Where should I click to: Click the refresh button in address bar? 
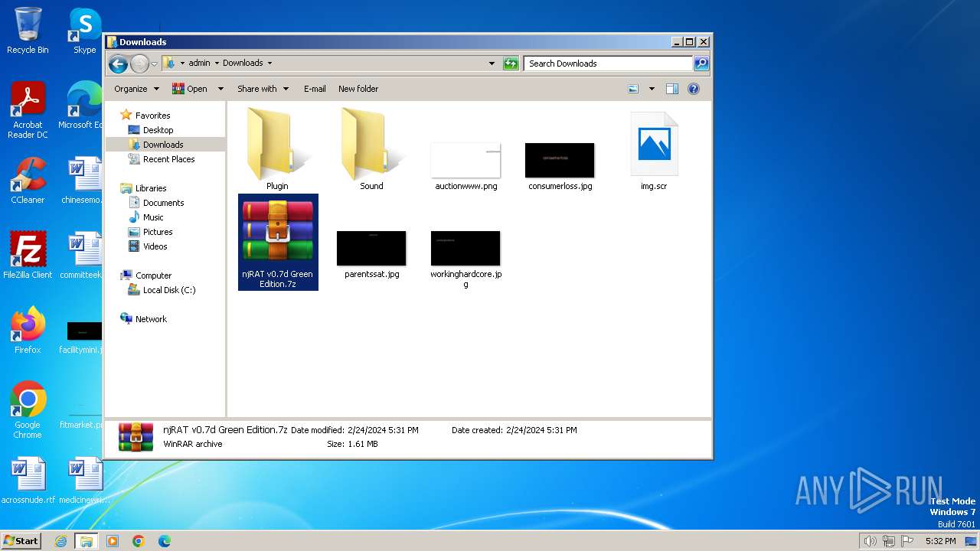tap(511, 64)
